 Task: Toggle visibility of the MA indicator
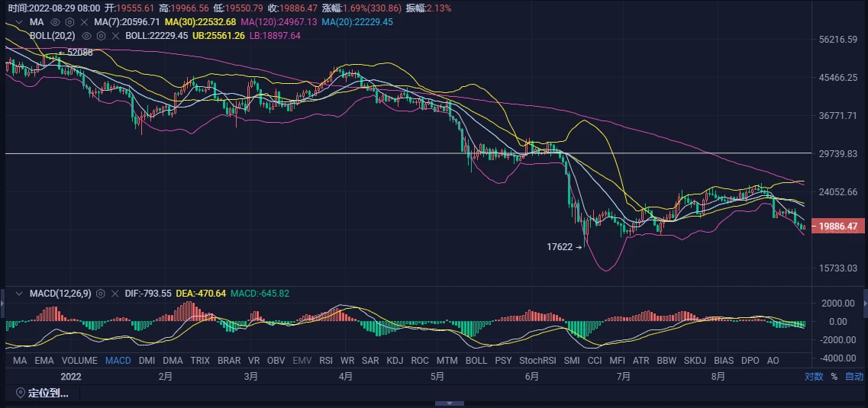pyautogui.click(x=55, y=22)
